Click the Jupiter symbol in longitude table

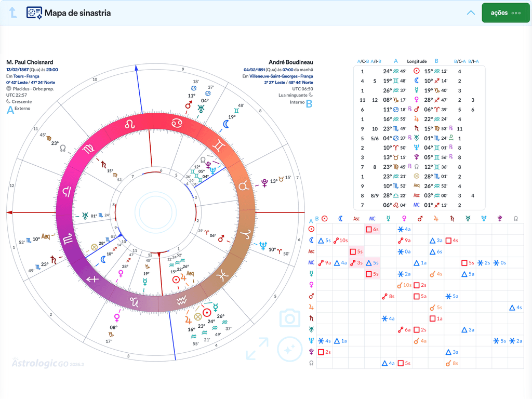click(x=416, y=119)
